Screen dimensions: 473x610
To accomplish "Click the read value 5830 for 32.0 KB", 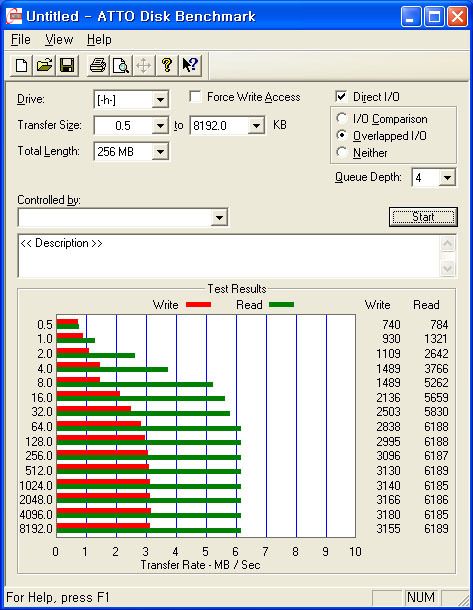I will (436, 412).
